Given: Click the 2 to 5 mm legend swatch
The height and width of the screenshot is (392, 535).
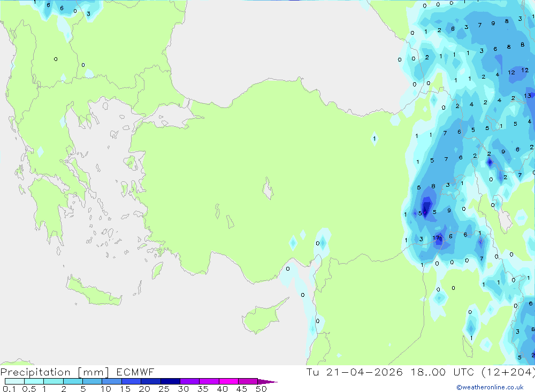Looking at the screenshot, I should point(73,381).
